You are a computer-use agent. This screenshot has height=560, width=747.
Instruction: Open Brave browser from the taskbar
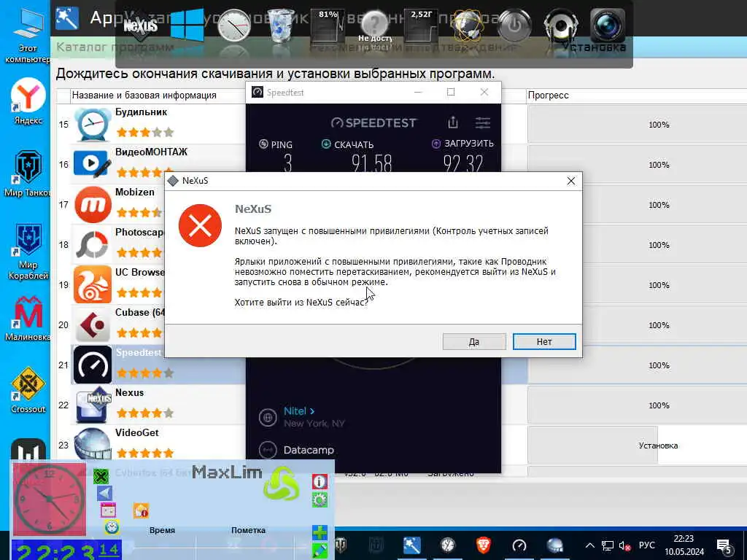coord(483,545)
